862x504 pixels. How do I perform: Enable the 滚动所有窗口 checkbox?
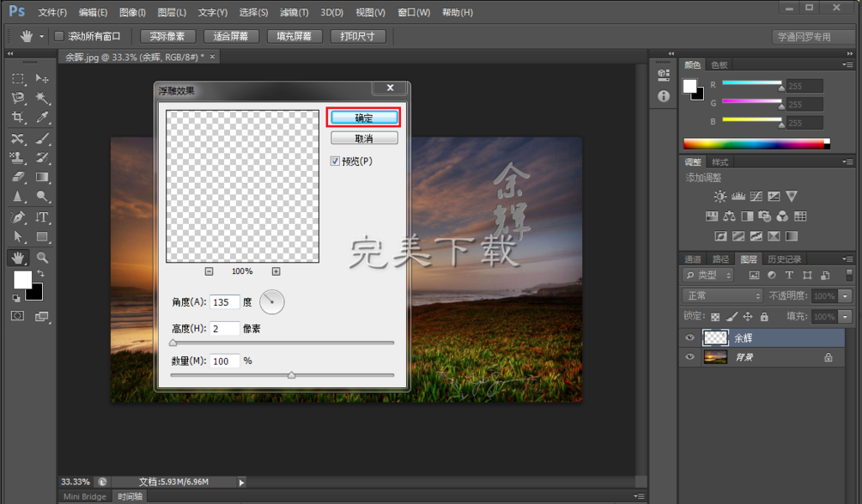coord(59,36)
